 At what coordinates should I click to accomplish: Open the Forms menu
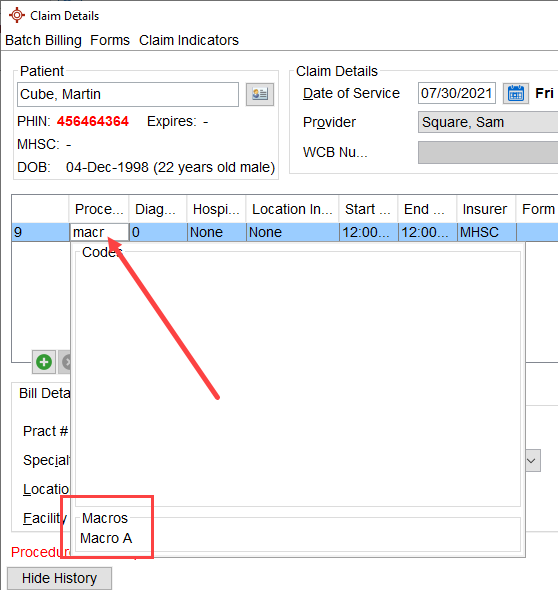(x=110, y=40)
